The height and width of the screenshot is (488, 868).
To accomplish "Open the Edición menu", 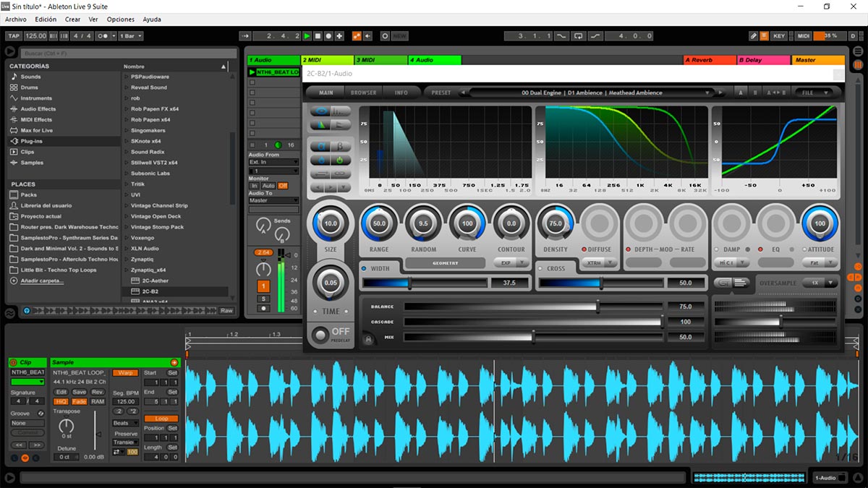I will (x=46, y=20).
